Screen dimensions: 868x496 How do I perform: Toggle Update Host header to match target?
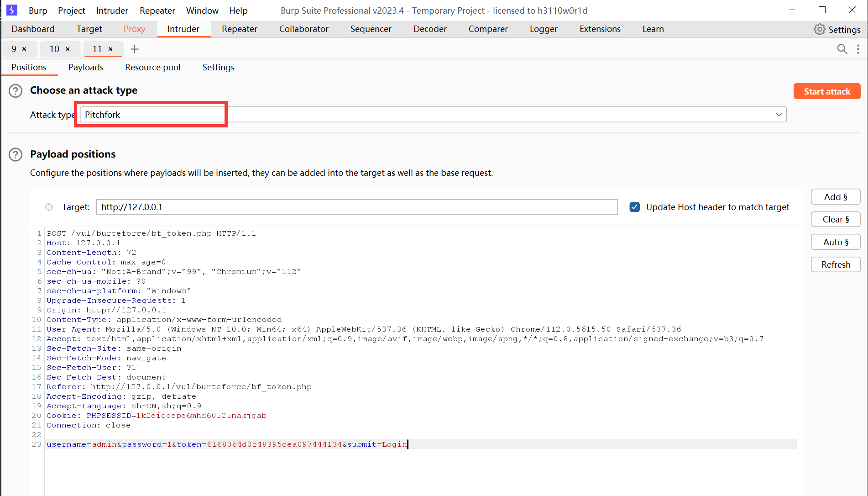tap(634, 207)
